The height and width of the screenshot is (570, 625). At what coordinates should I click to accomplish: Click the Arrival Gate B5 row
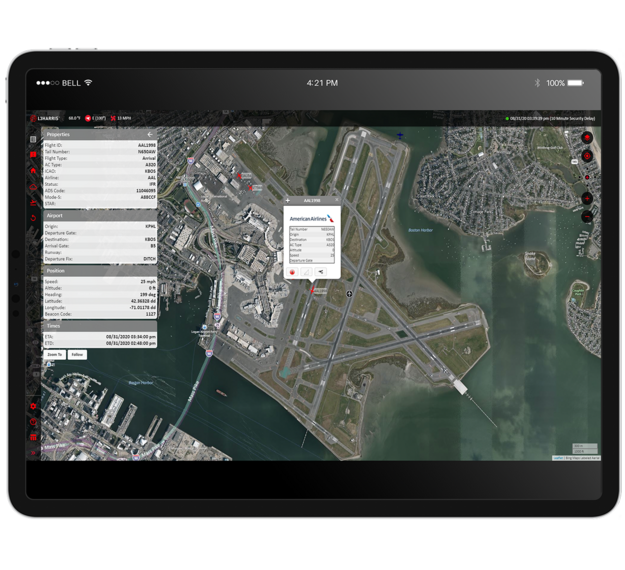pos(100,246)
